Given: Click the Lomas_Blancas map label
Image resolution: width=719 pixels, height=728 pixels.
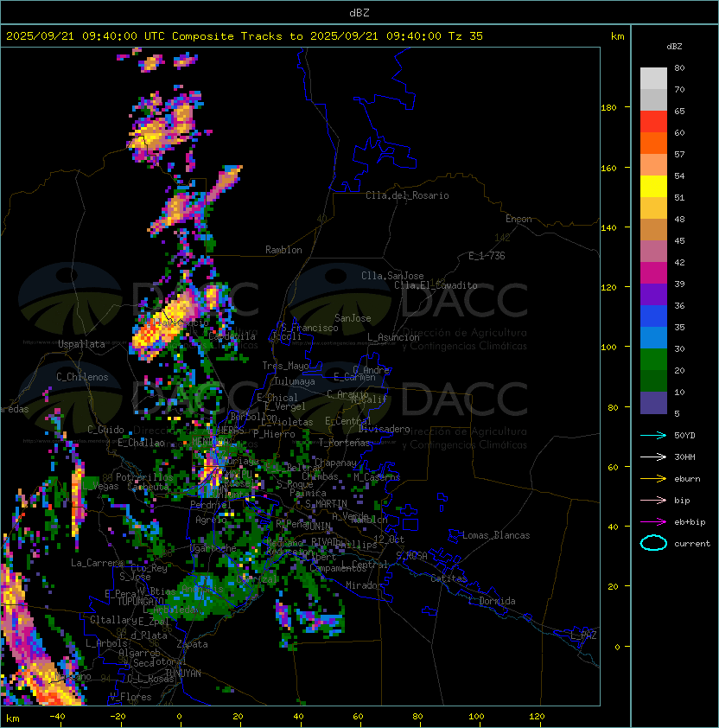Looking at the screenshot, I should [496, 535].
